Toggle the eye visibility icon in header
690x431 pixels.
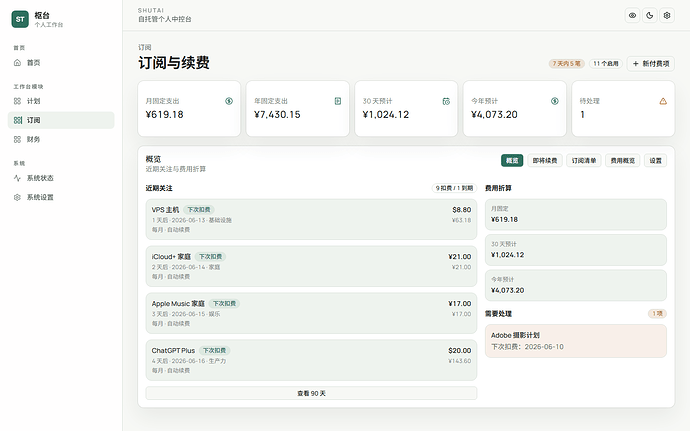coord(632,15)
